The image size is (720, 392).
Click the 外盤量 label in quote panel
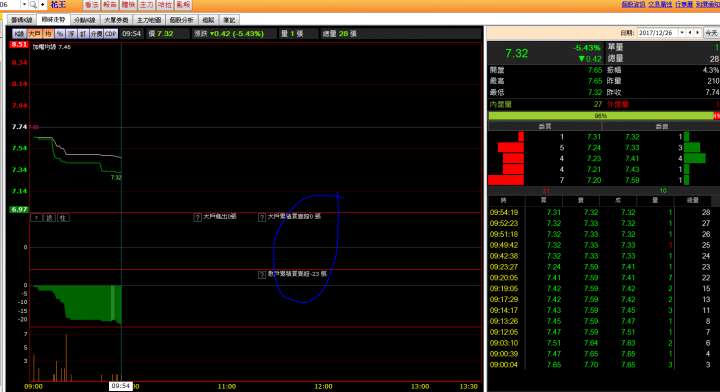pos(618,105)
